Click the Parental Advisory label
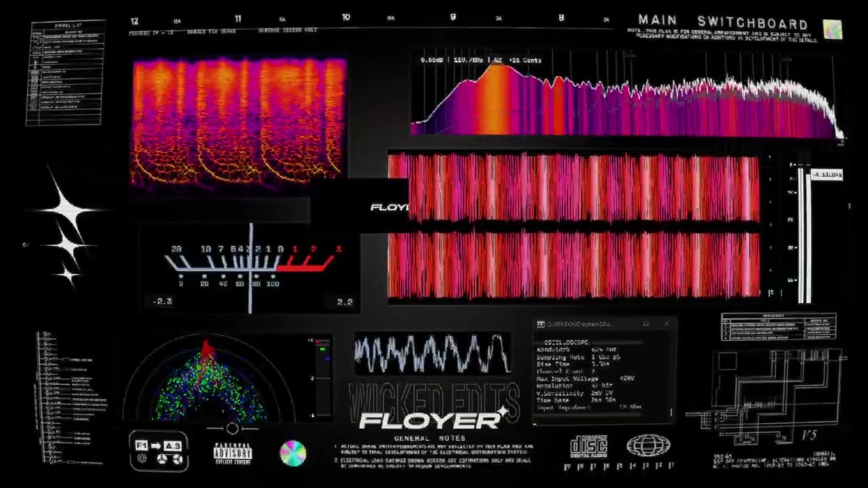 click(x=233, y=454)
